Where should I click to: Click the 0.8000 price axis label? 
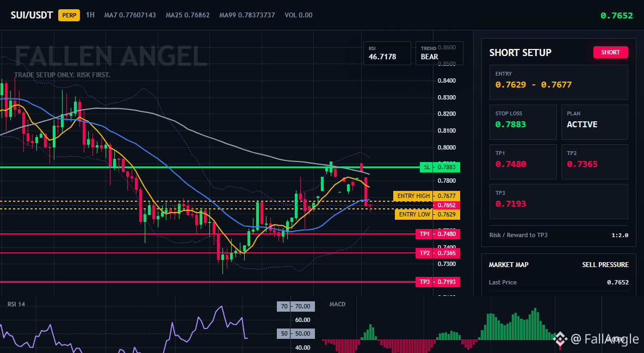pyautogui.click(x=447, y=147)
